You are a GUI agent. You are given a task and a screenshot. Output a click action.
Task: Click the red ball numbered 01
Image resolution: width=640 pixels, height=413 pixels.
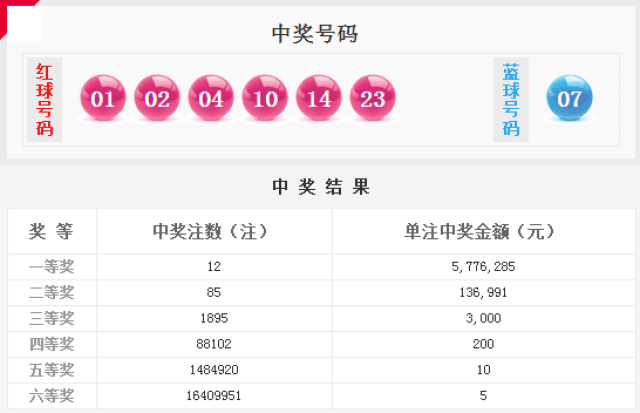pyautogui.click(x=103, y=98)
